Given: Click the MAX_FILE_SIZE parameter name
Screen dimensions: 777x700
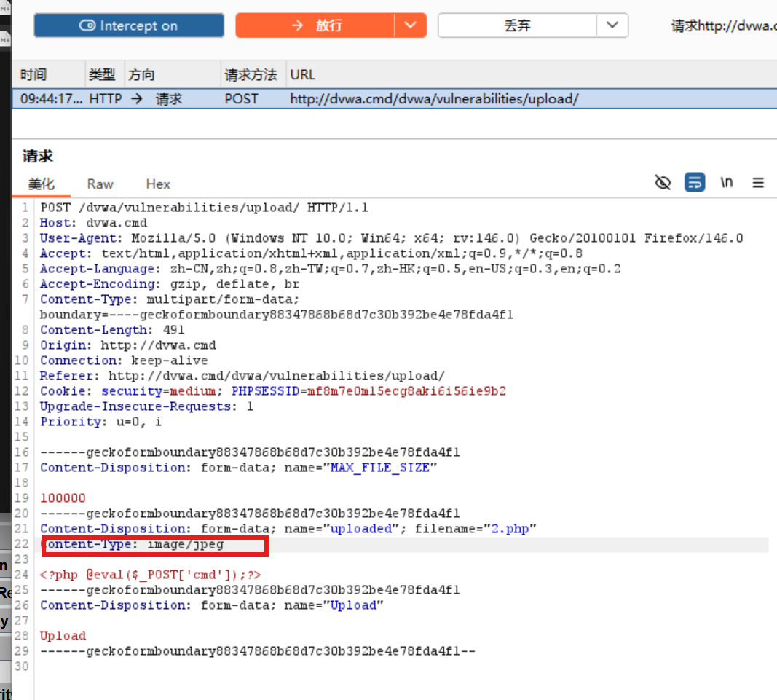Looking at the screenshot, I should tap(379, 468).
